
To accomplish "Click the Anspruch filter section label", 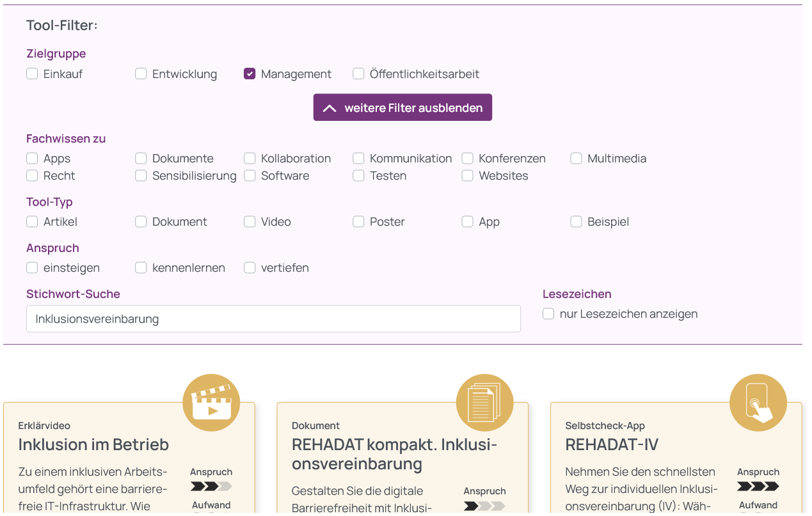I will [52, 248].
